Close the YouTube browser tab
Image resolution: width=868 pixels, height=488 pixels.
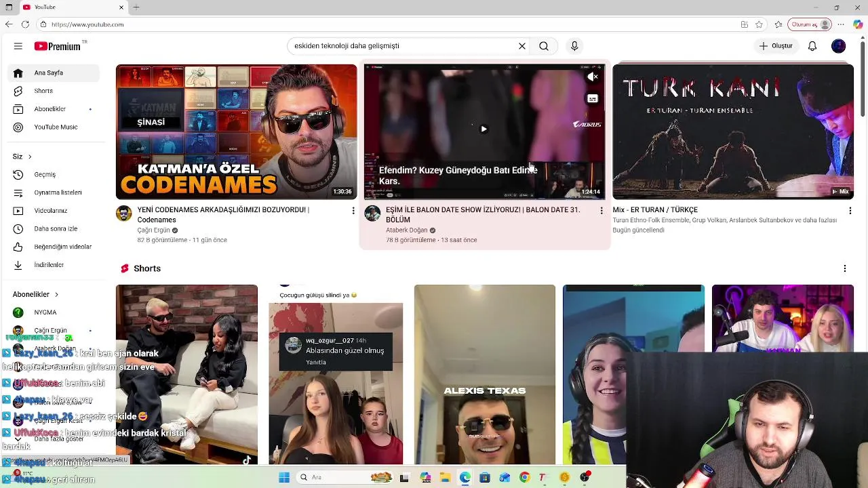point(121,7)
